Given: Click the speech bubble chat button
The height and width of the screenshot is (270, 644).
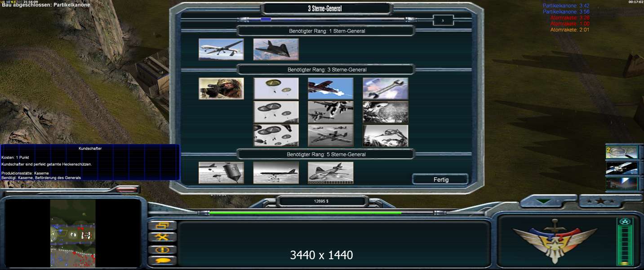Looking at the screenshot, I should click(x=163, y=260).
